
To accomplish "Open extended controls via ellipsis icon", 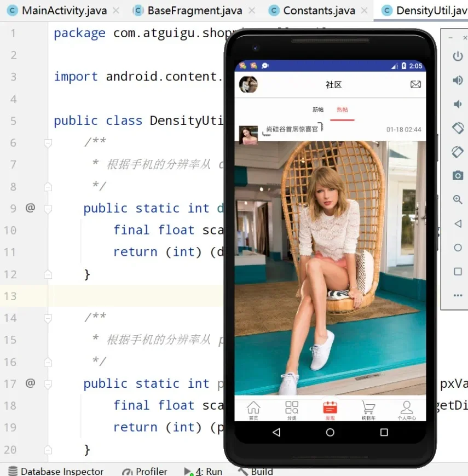I will tap(458, 295).
